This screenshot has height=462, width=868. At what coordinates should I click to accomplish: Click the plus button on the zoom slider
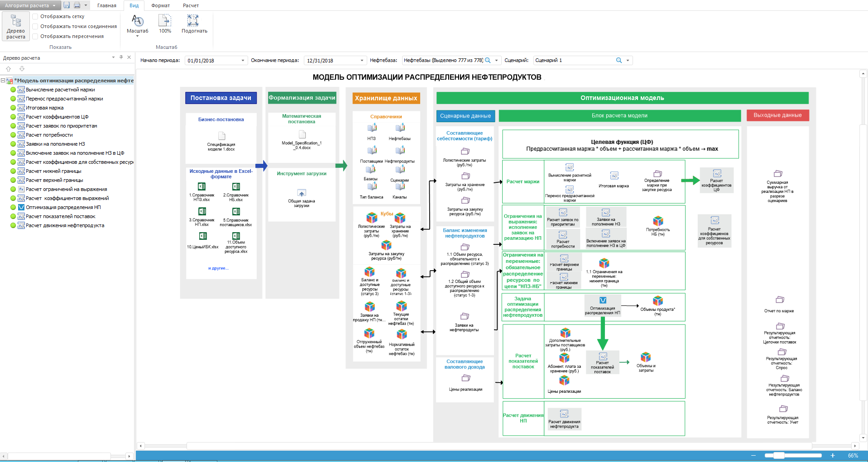832,456
